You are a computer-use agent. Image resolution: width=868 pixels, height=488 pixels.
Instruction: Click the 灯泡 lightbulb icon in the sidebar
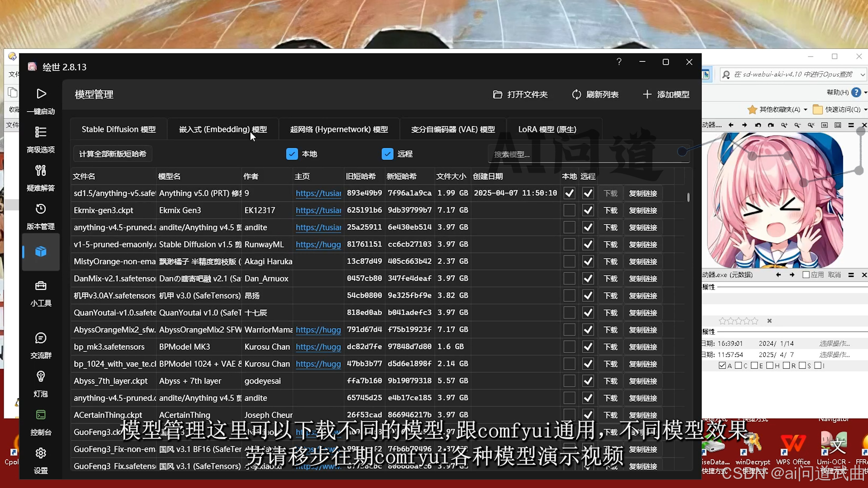(41, 377)
